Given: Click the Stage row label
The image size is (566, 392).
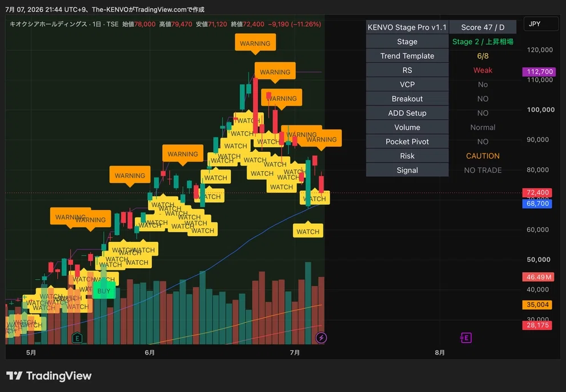Looking at the screenshot, I should click(x=407, y=42).
